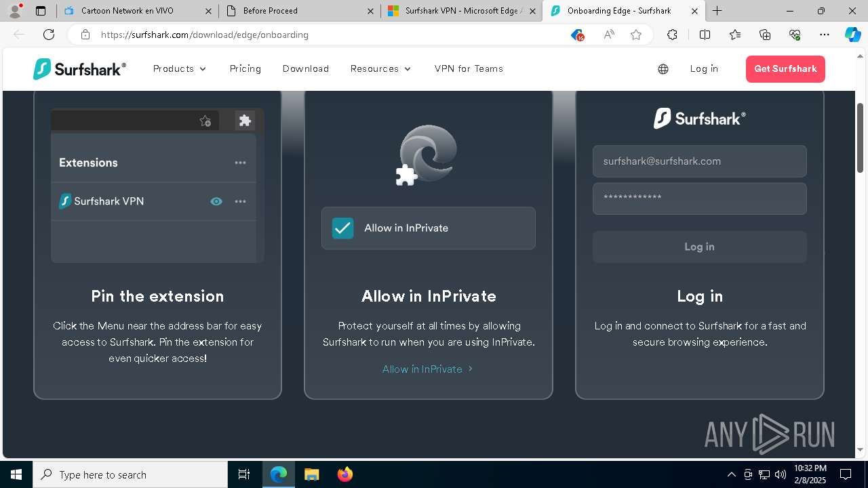Click the profile avatar icon

(x=15, y=11)
